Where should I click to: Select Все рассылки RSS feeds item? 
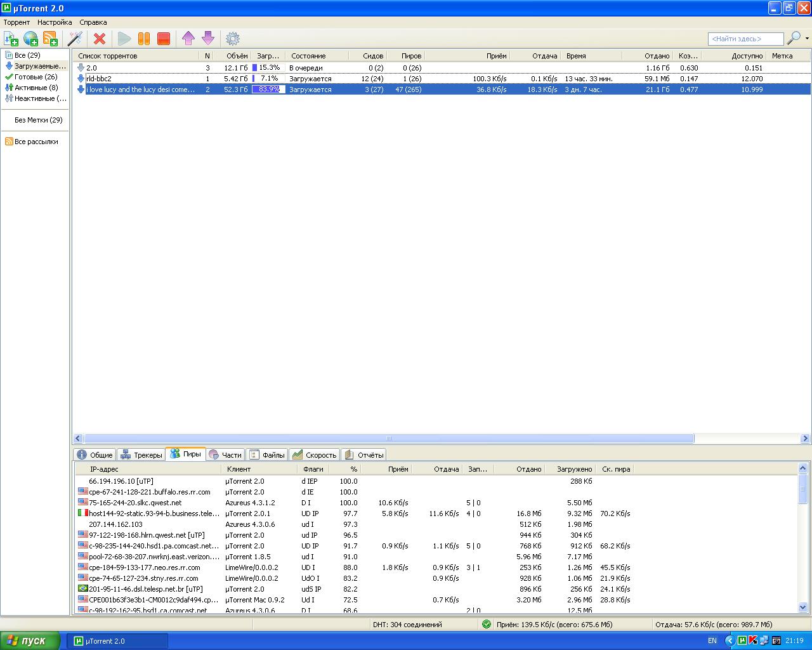(x=36, y=142)
